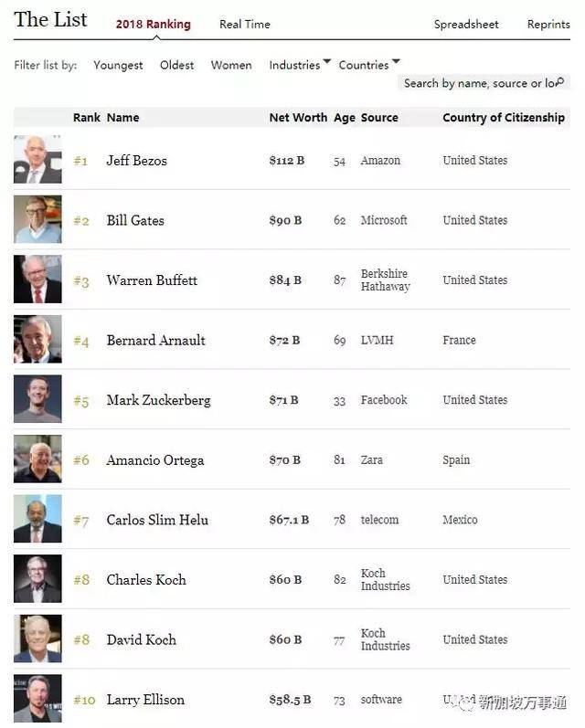
Task: Switch to the Real Time tab
Action: pos(245,25)
